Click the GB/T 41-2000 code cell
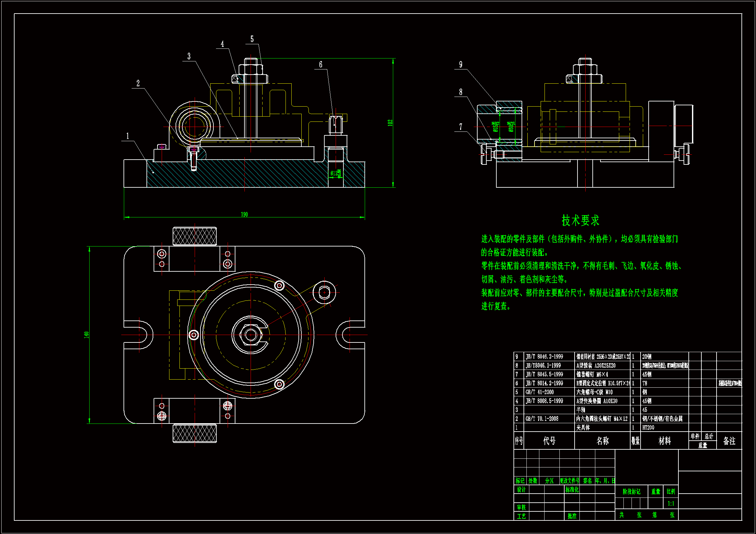 click(539, 392)
